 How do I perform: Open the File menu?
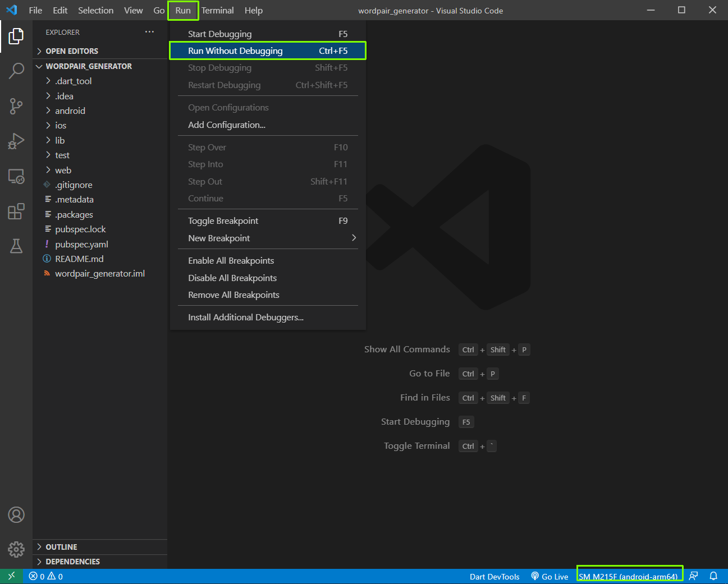pos(35,10)
